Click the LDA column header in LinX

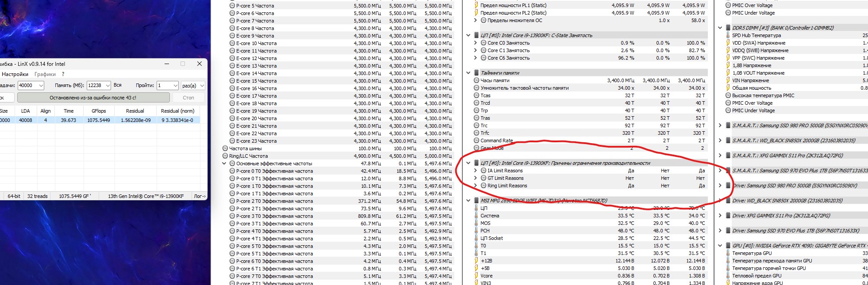click(26, 111)
